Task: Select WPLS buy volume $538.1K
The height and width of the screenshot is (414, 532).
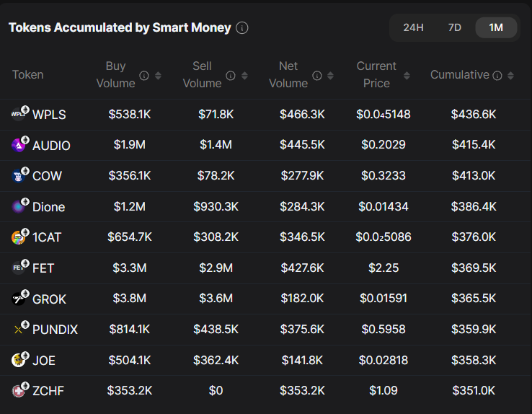Action: pos(130,115)
